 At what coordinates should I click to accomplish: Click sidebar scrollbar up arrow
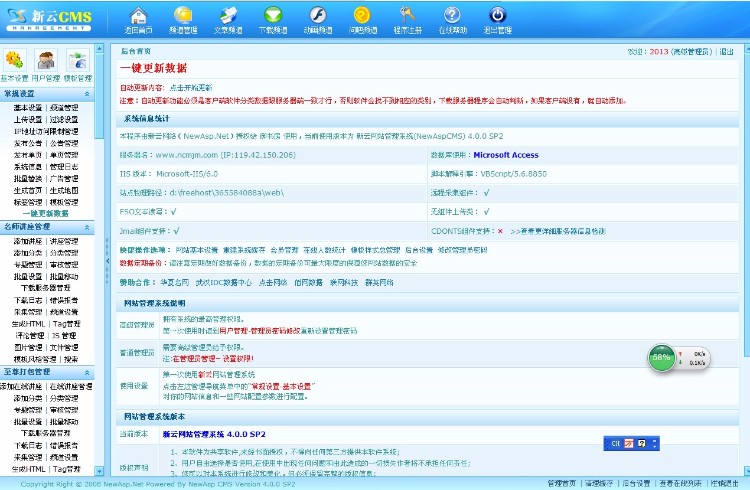pyautogui.click(x=99, y=48)
